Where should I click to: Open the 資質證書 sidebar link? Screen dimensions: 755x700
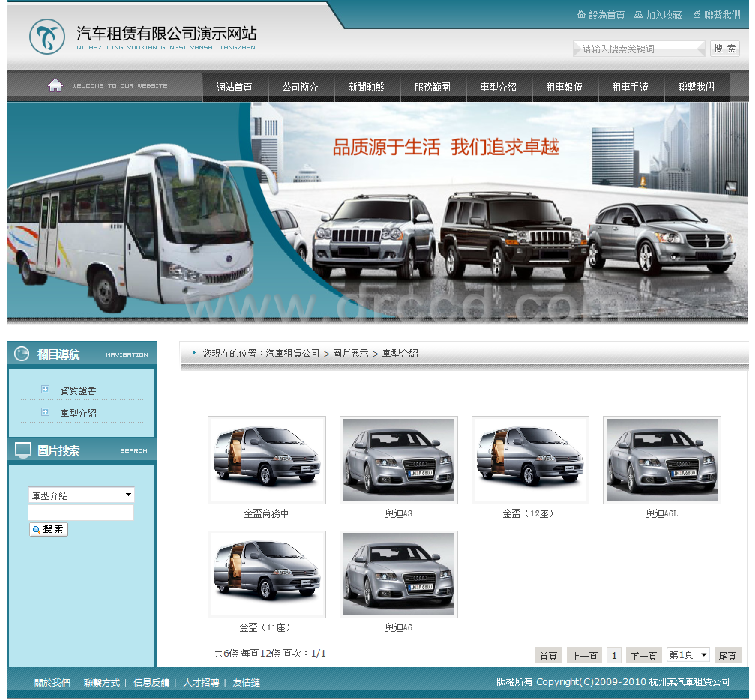79,391
